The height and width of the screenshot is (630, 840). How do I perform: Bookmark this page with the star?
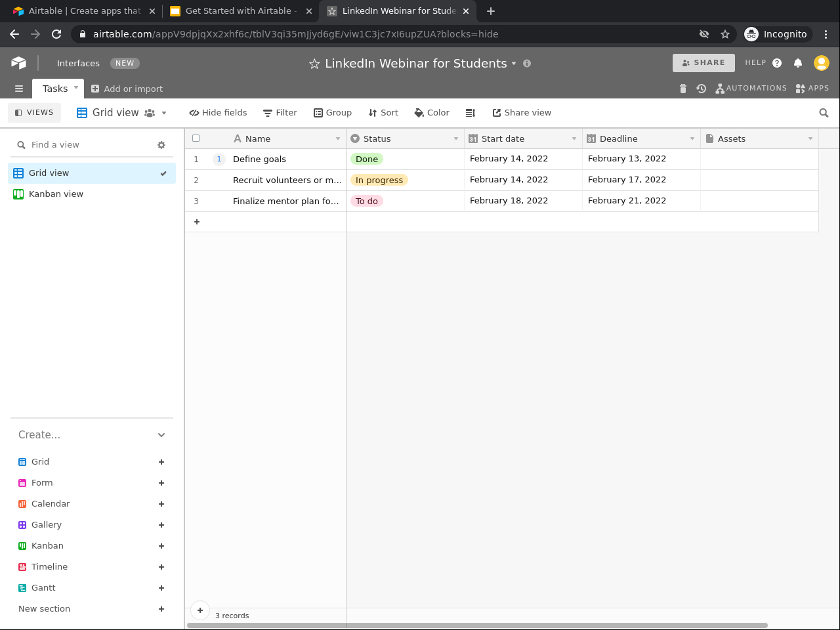[725, 34]
